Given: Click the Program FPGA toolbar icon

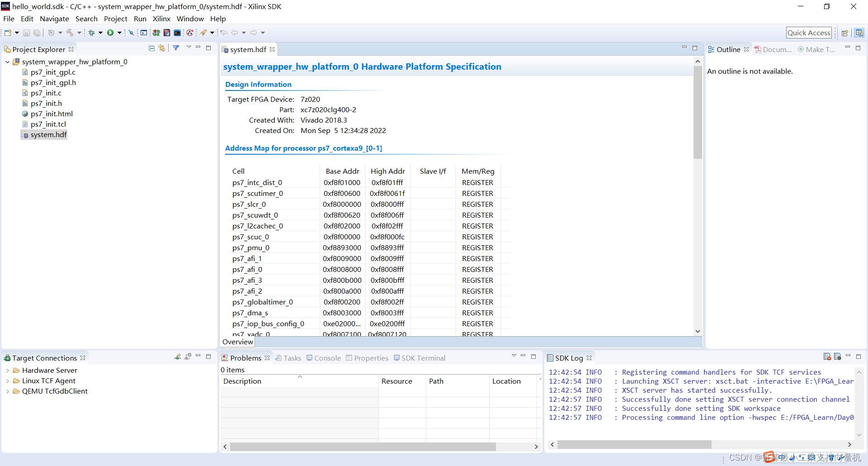Looking at the screenshot, I should point(156,33).
